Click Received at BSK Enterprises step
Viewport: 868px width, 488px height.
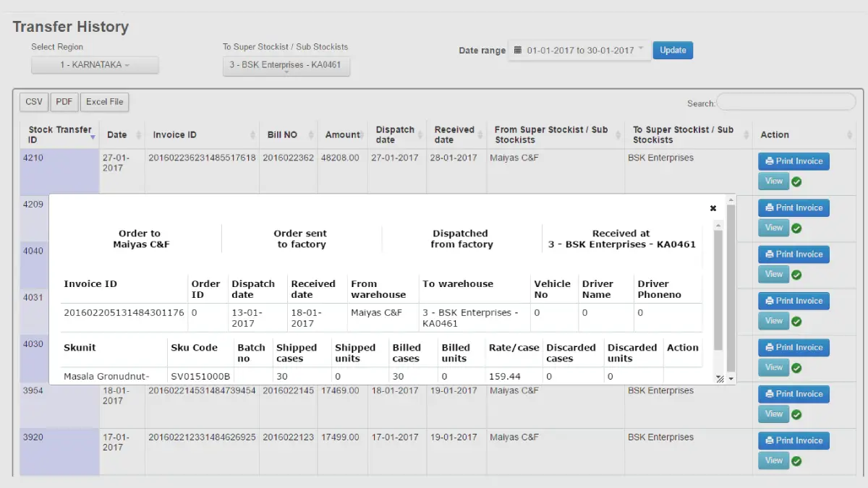(621, 239)
